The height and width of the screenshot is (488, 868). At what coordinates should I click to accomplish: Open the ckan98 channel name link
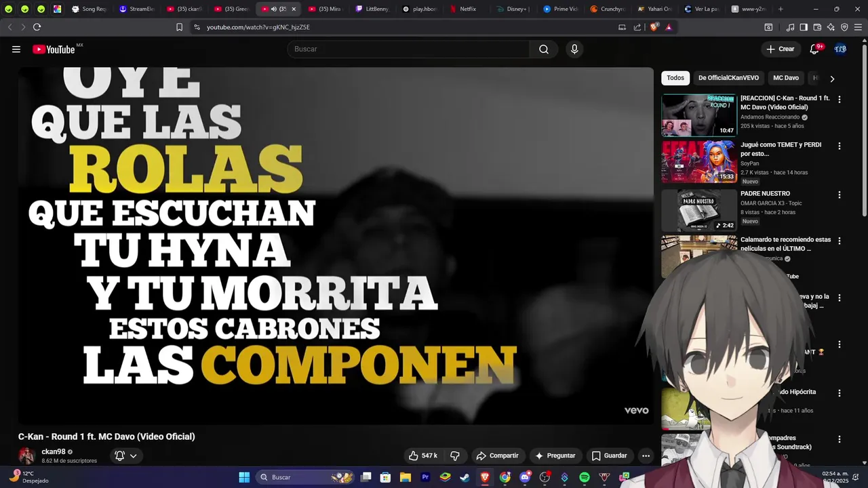(x=54, y=451)
